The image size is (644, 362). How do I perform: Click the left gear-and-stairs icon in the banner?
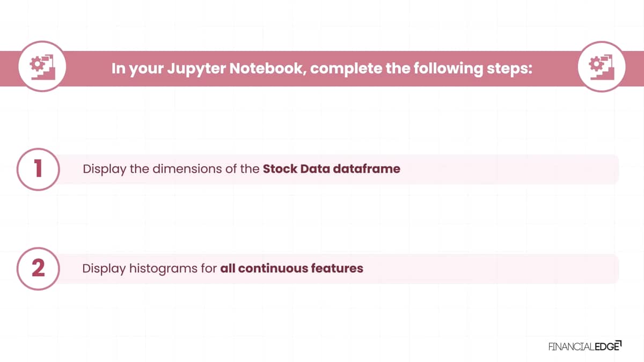tap(42, 68)
